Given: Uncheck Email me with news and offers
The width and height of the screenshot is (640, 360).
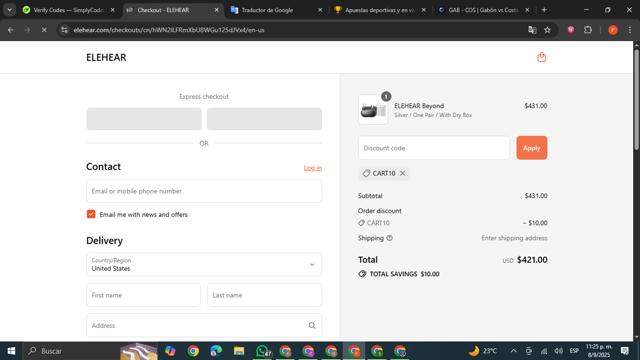Looking at the screenshot, I should [x=91, y=214].
